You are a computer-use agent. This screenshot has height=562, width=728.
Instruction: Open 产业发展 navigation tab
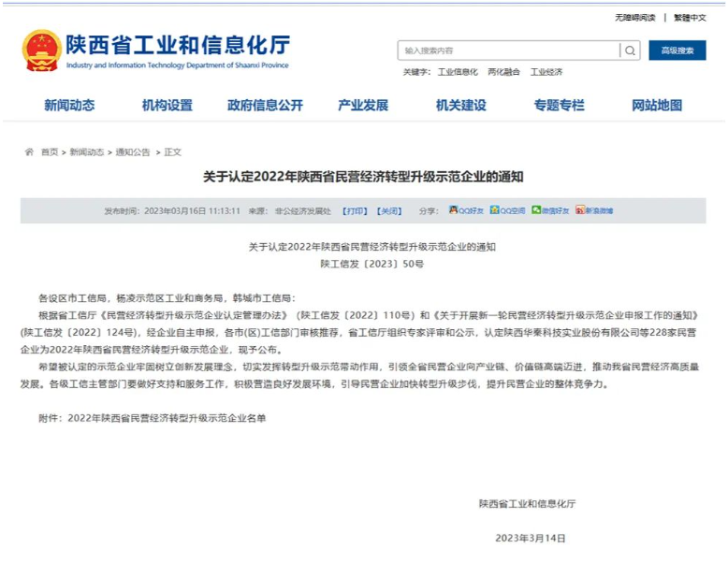click(x=363, y=105)
